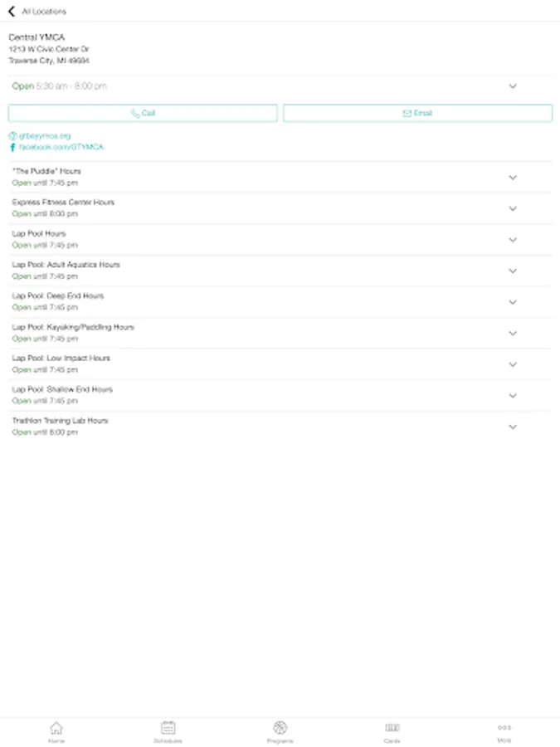
Task: Click the All Locations header label
Action: (44, 12)
